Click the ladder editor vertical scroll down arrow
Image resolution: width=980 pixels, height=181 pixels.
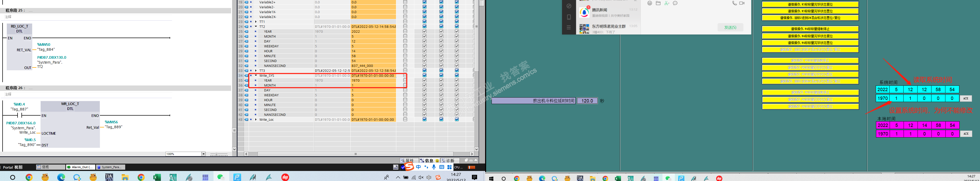pyautogui.click(x=234, y=150)
